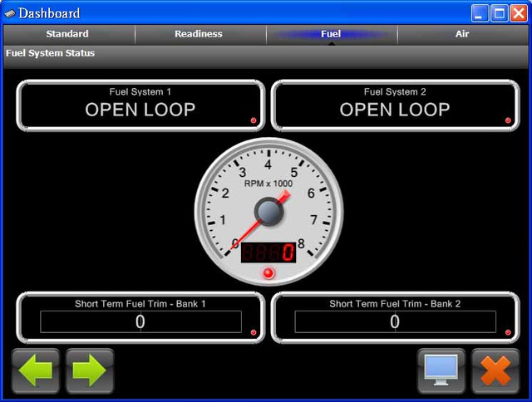
Task: Select the Fuel tab
Action: tap(331, 34)
